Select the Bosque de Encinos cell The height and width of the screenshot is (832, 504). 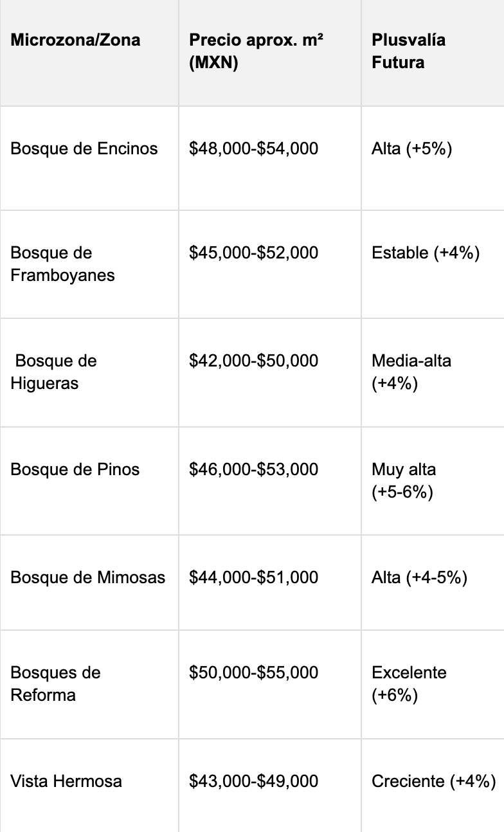tap(84, 149)
